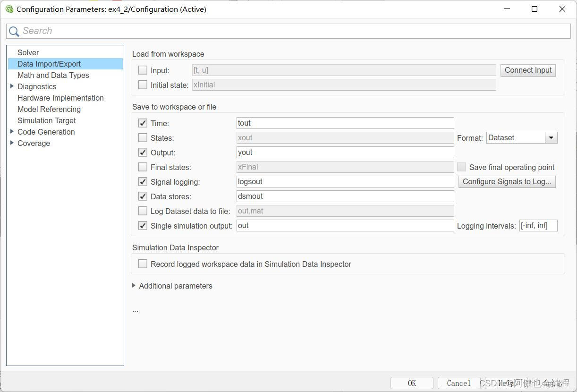Check the States checkbox
Screen dimensions: 577x392
point(143,138)
